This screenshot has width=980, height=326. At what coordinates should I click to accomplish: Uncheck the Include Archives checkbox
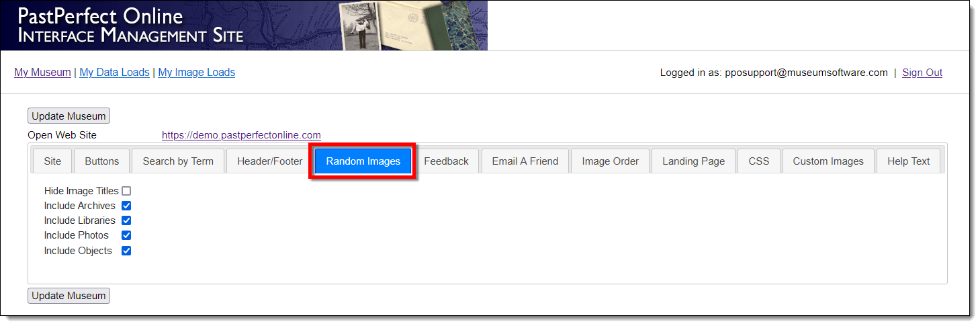point(126,206)
